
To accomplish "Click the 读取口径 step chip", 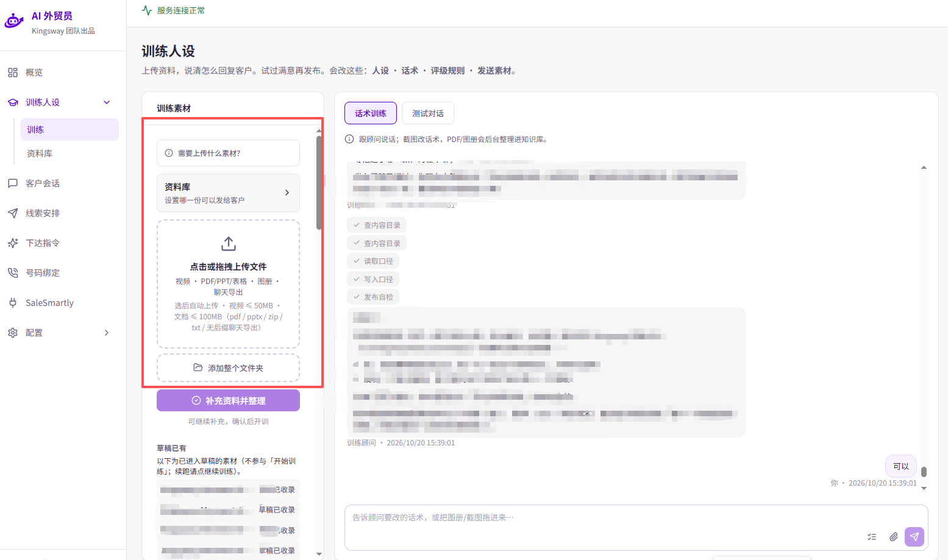I will (373, 261).
